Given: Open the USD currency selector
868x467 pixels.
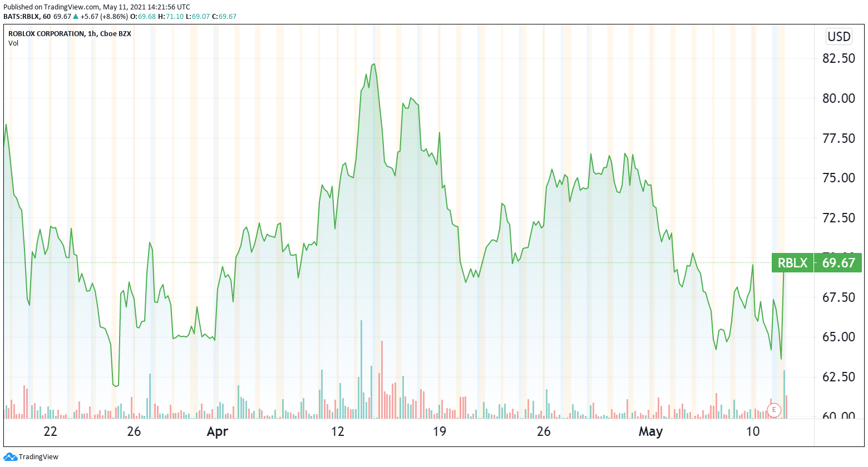Looking at the screenshot, I should (839, 37).
